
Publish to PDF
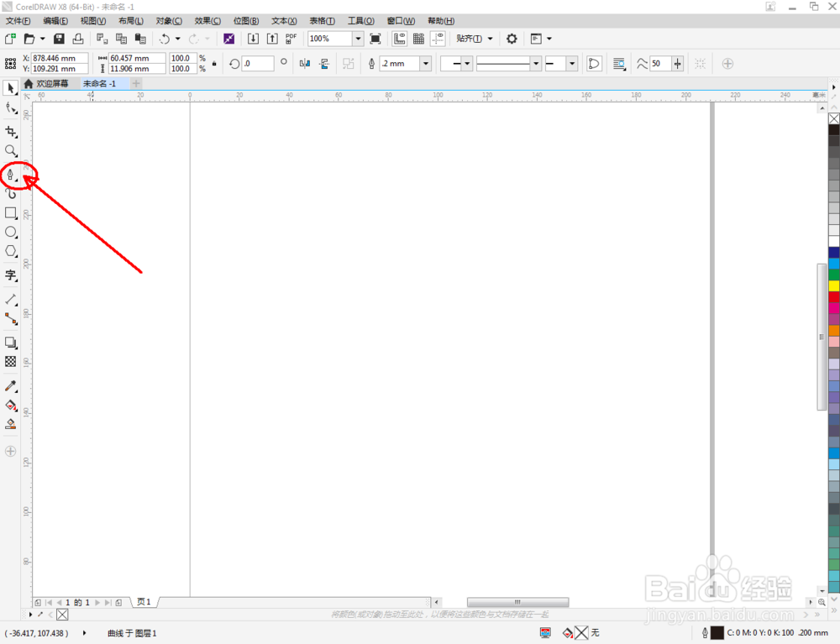pyautogui.click(x=291, y=39)
